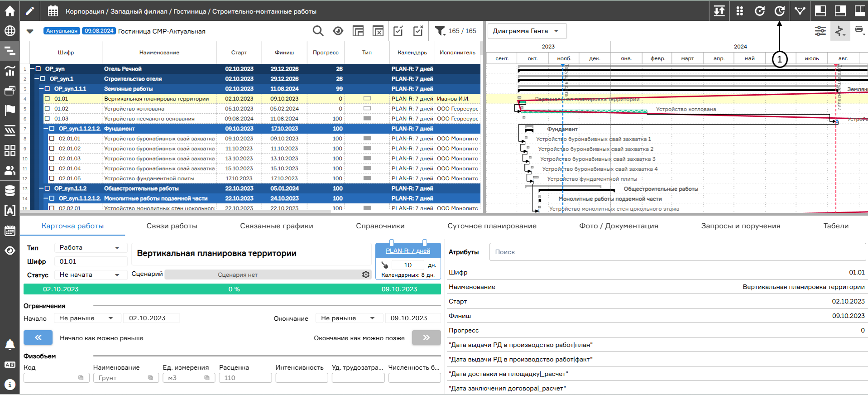868x395 pixels.
Task: Open the calendar grid icon beside breadcrumb
Action: pyautogui.click(x=53, y=11)
